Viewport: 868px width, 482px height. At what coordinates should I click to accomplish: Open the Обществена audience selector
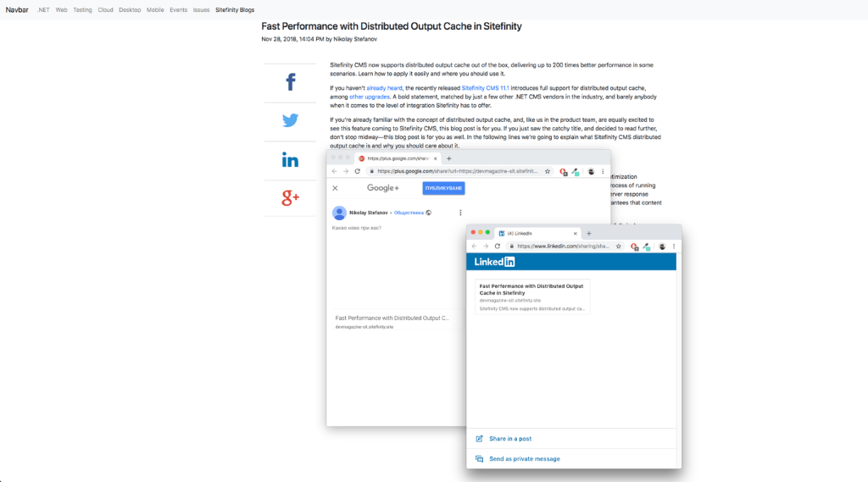409,213
